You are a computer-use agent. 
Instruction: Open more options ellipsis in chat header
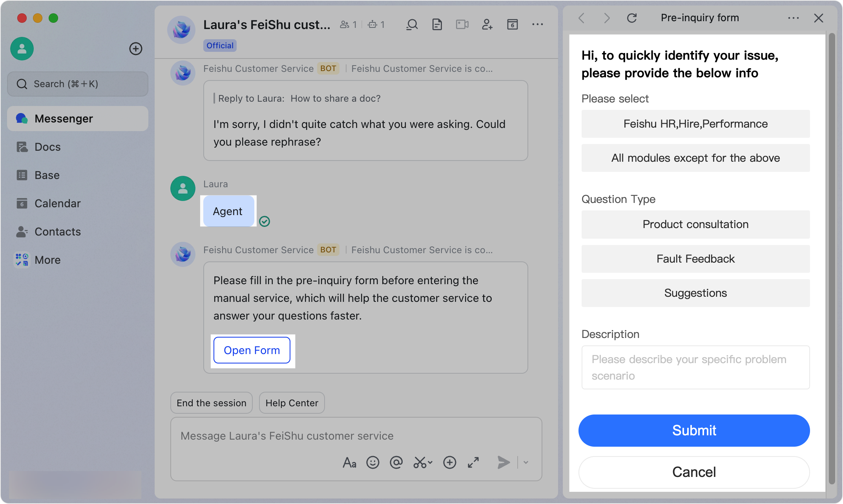point(538,25)
